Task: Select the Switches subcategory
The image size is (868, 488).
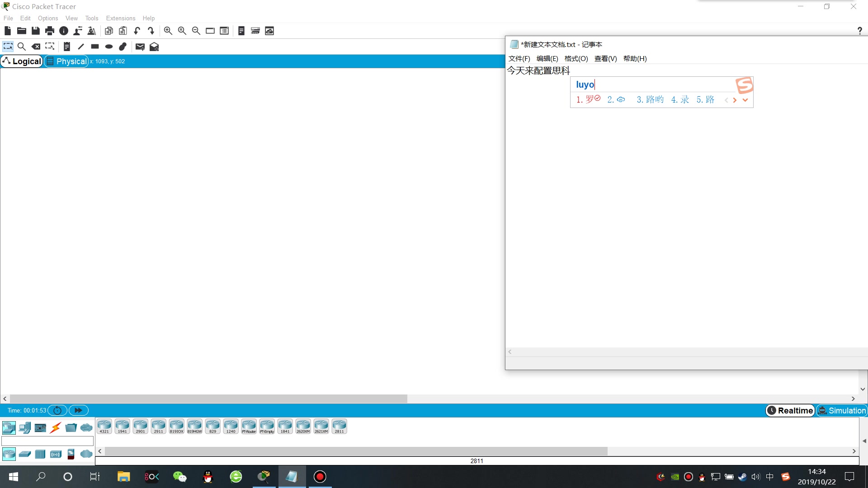Action: tap(25, 454)
